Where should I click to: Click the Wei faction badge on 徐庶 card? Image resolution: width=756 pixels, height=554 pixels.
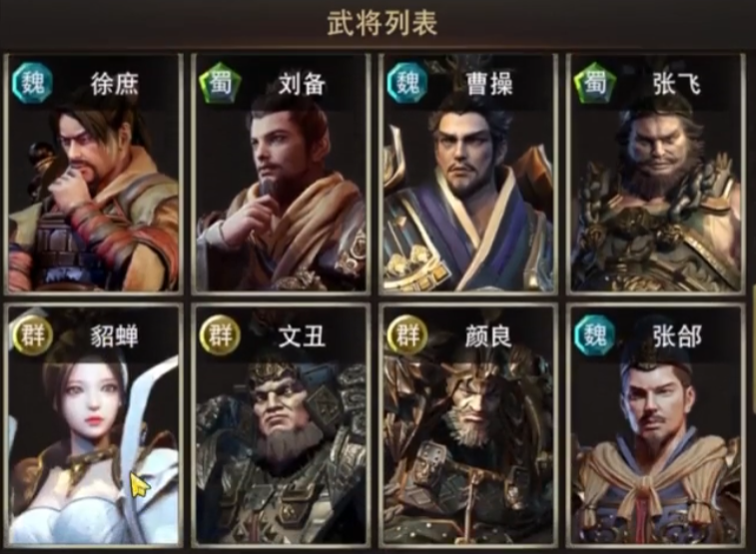click(32, 83)
